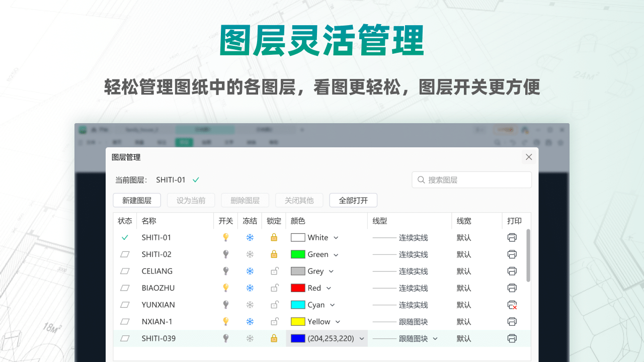Click the (204,253,220) color swatch of SHITI-039
The height and width of the screenshot is (362, 644).
(297, 338)
